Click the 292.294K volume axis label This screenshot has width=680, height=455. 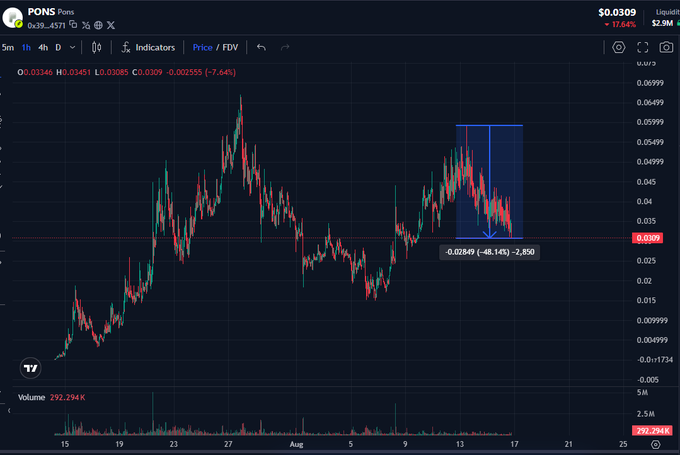(652, 431)
